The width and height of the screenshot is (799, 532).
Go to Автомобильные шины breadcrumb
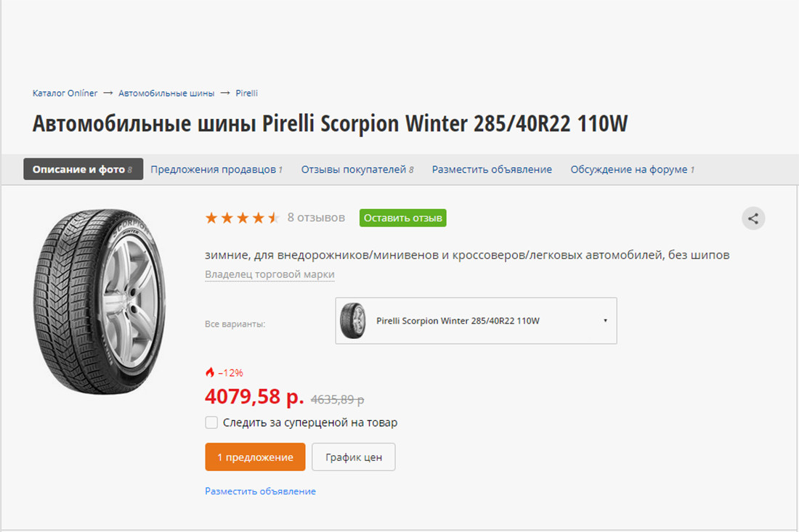pos(166,93)
